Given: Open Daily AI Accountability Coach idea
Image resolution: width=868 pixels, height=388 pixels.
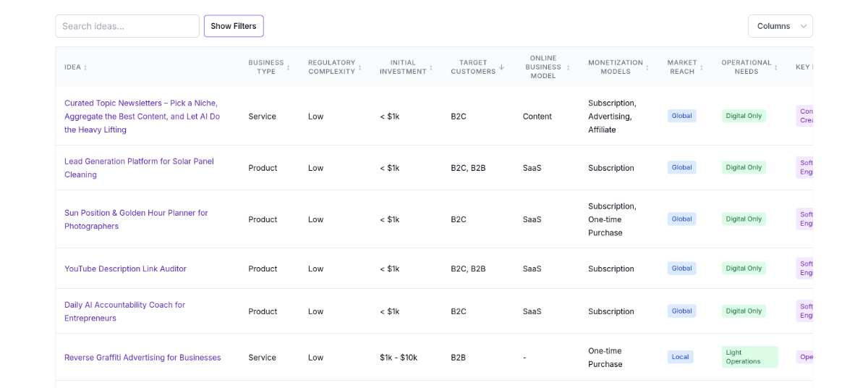Looking at the screenshot, I should (x=124, y=311).
